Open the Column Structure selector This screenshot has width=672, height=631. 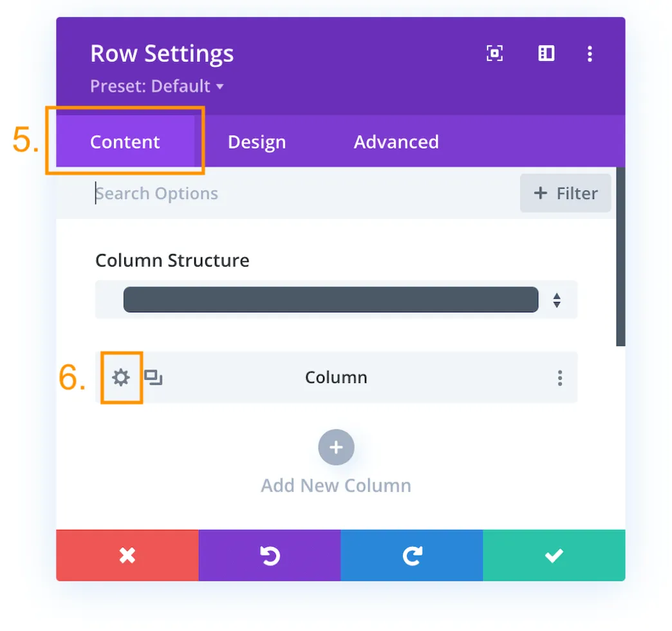click(x=330, y=299)
